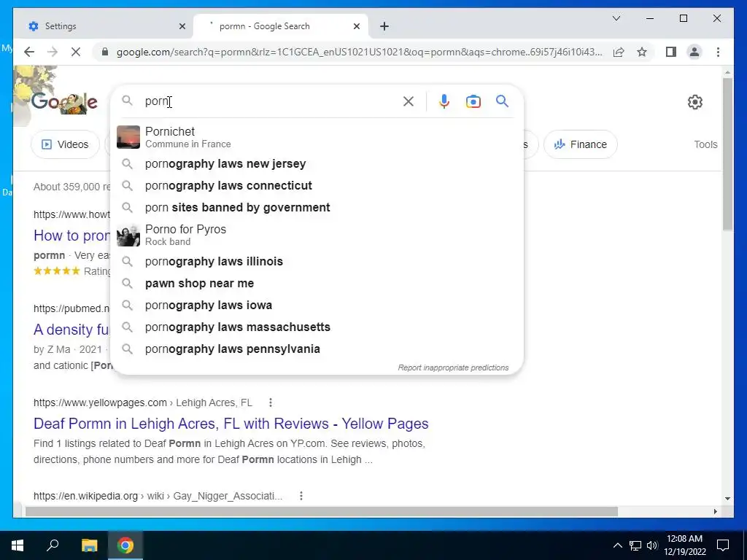Click the browser forward arrow
747x560 pixels.
point(53,52)
